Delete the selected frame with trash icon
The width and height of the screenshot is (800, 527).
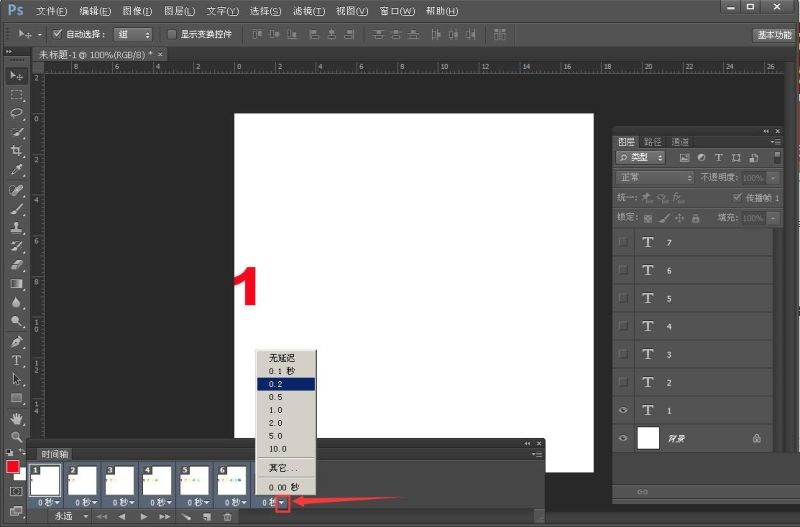pyautogui.click(x=228, y=516)
